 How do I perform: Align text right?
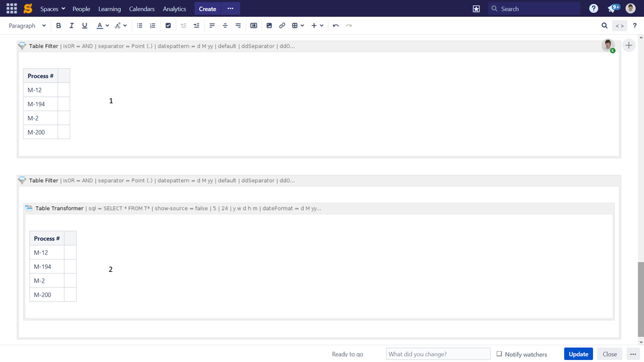point(239,26)
